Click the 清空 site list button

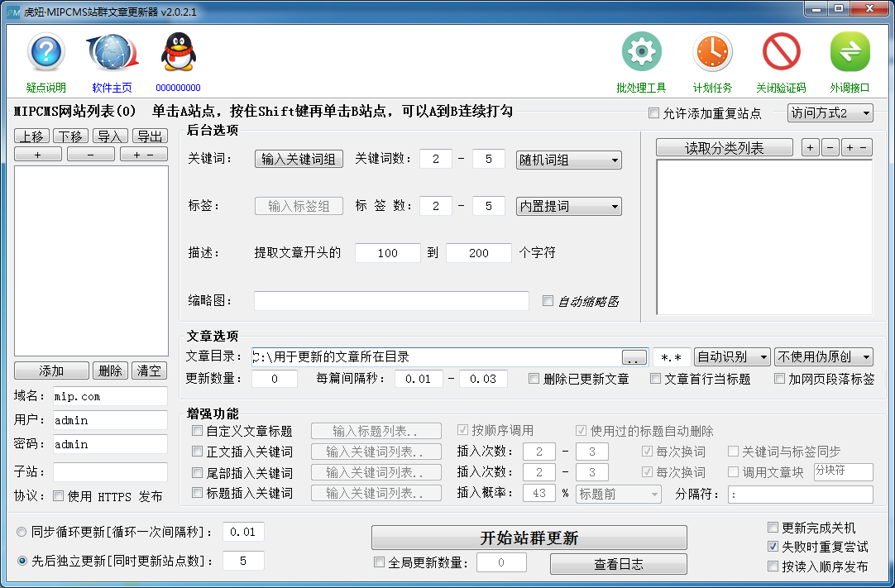(150, 370)
